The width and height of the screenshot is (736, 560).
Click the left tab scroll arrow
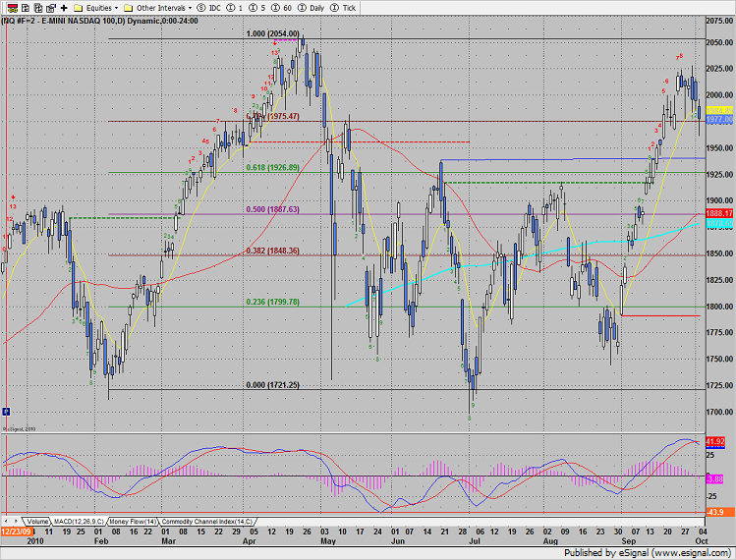pos(6,522)
